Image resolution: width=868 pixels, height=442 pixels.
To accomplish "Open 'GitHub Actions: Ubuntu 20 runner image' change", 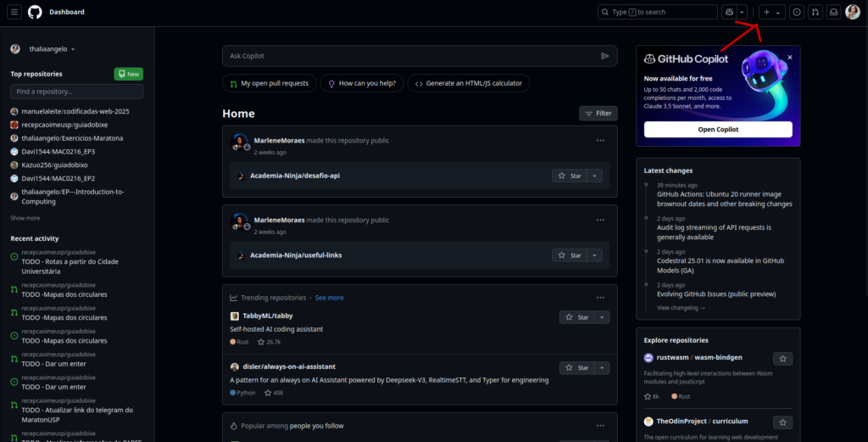I will pos(724,199).
